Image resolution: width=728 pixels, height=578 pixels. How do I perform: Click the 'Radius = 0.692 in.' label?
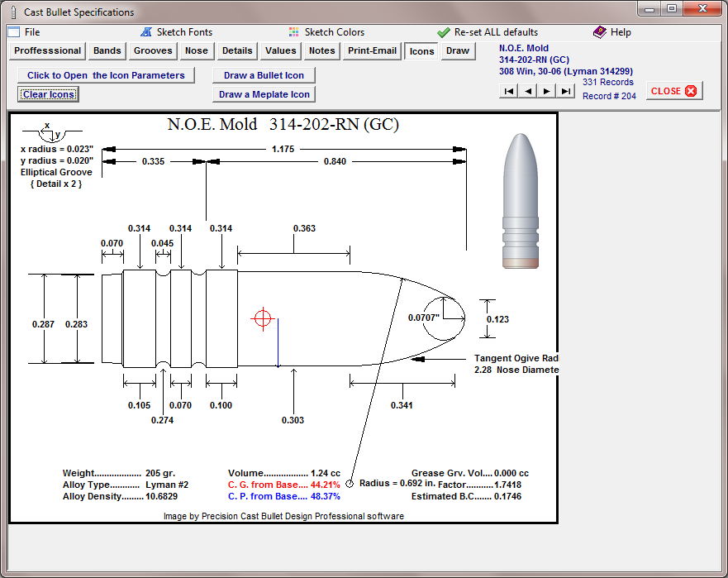coord(397,483)
